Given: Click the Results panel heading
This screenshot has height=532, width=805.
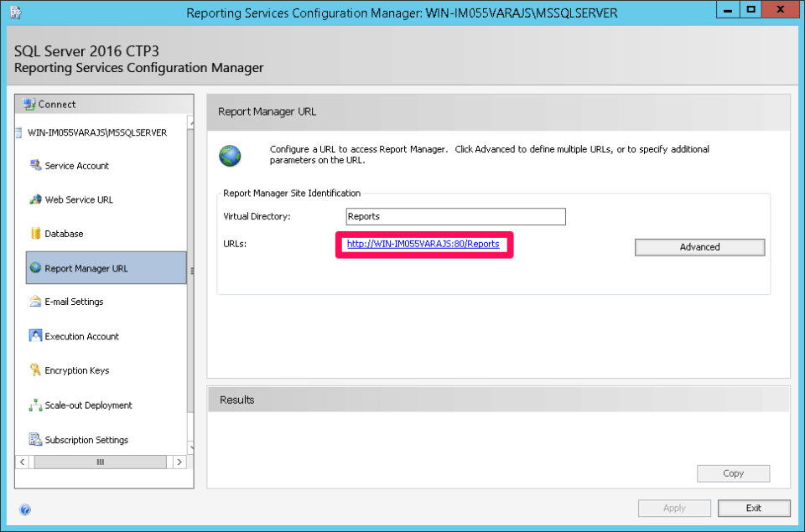Looking at the screenshot, I should point(236,400).
